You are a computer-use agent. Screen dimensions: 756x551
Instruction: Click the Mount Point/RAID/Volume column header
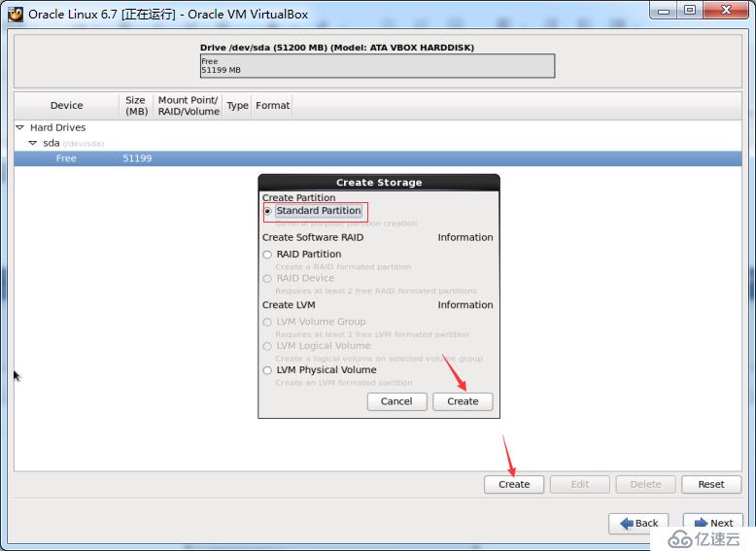pos(189,106)
